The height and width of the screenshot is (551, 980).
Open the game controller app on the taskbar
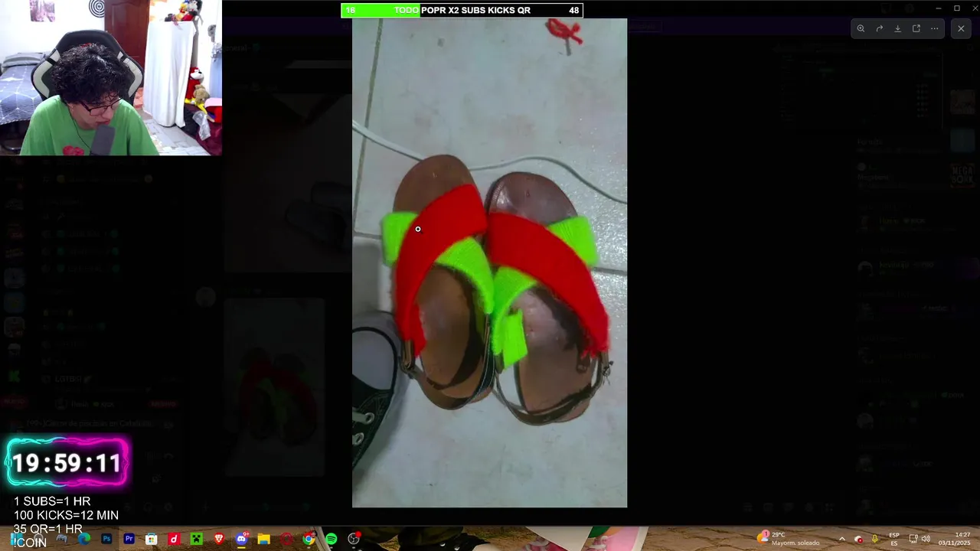tap(62, 540)
